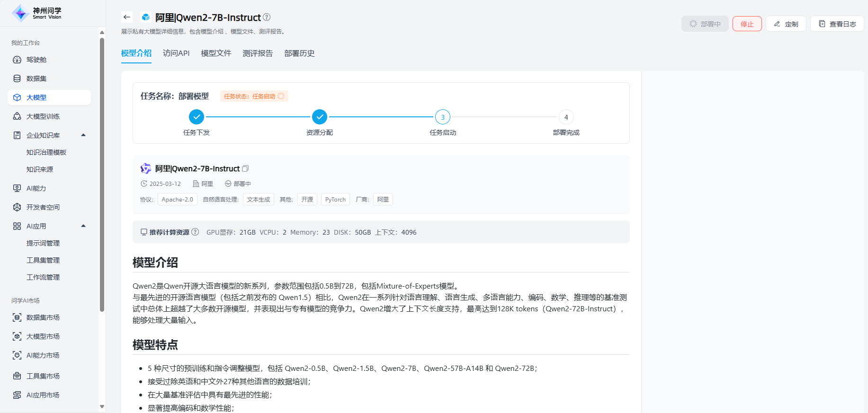Viewport: 868px width, 413px height.
Task: Click help icon next to 推荐计算资源
Action: 195,232
